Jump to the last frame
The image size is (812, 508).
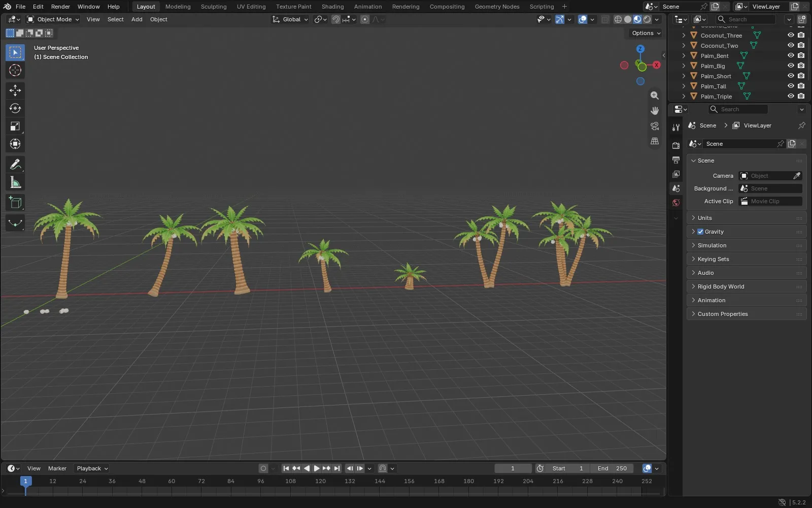click(x=337, y=468)
